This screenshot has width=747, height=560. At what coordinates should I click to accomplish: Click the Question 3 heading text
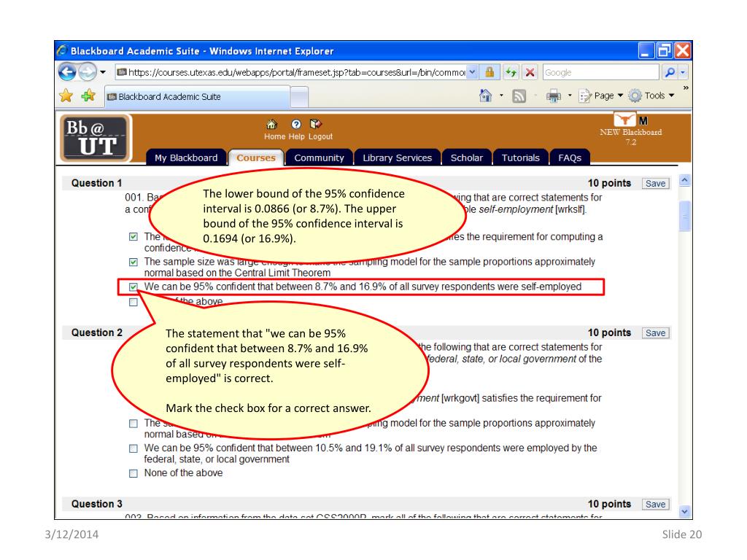[97, 504]
